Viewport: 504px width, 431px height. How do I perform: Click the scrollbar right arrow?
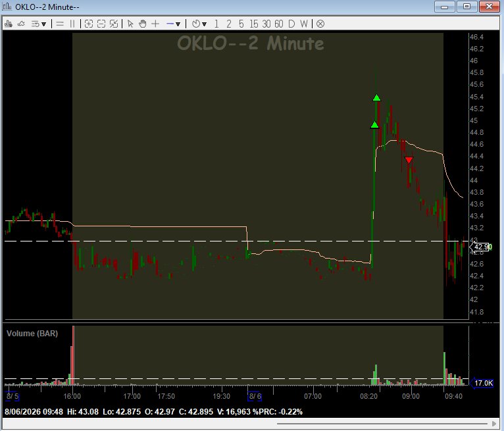[x=494, y=424]
